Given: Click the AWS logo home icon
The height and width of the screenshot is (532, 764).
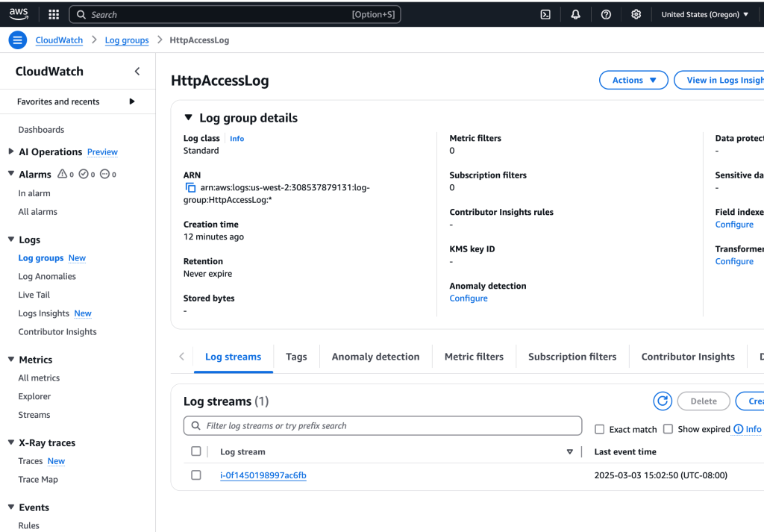Looking at the screenshot, I should point(19,13).
